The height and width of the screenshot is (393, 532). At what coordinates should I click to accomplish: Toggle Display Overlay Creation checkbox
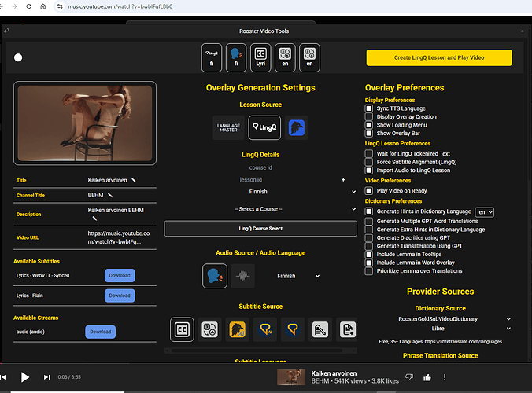369,117
